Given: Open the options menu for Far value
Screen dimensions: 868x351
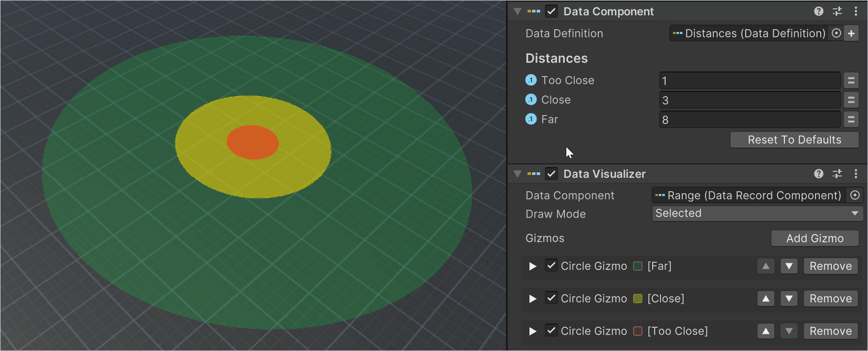Looking at the screenshot, I should click(x=851, y=119).
